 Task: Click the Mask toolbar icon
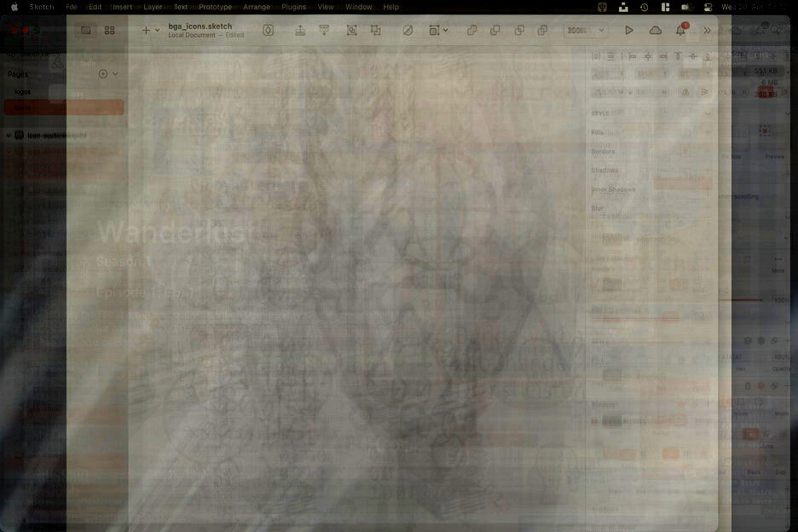pyautogui.click(x=408, y=31)
